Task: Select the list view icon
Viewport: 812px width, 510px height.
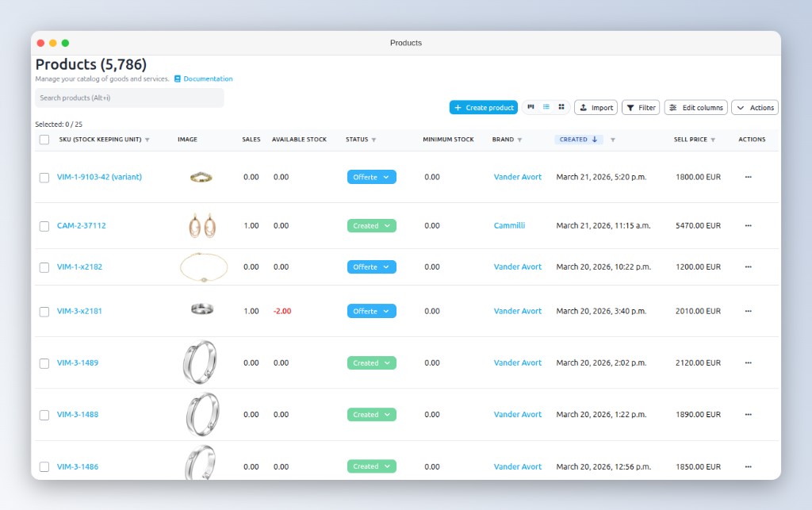Action: (546, 106)
